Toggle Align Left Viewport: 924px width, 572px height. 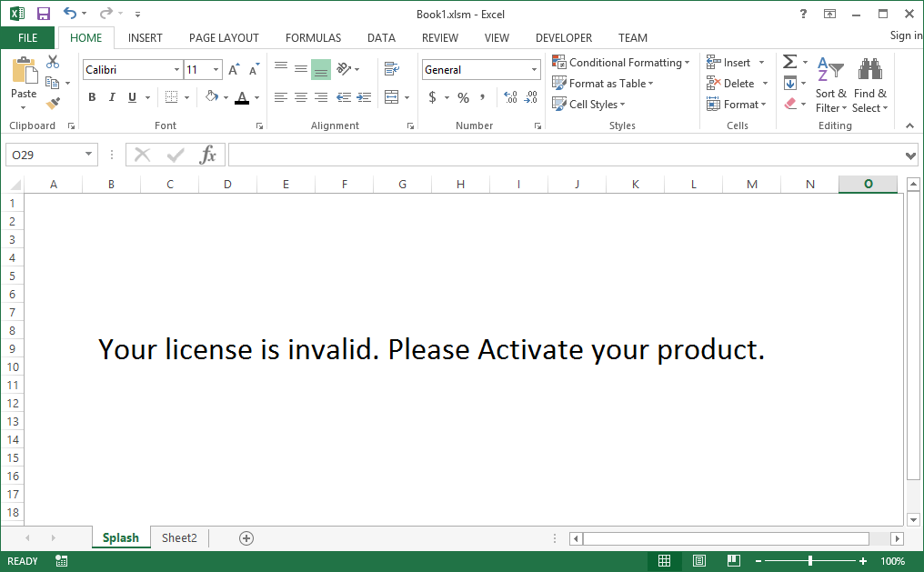point(281,97)
